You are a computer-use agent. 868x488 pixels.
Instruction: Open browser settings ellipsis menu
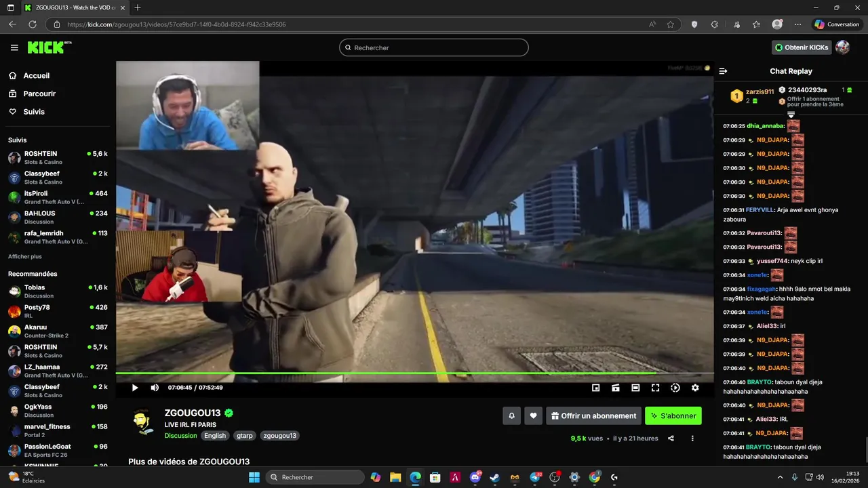[797, 24]
